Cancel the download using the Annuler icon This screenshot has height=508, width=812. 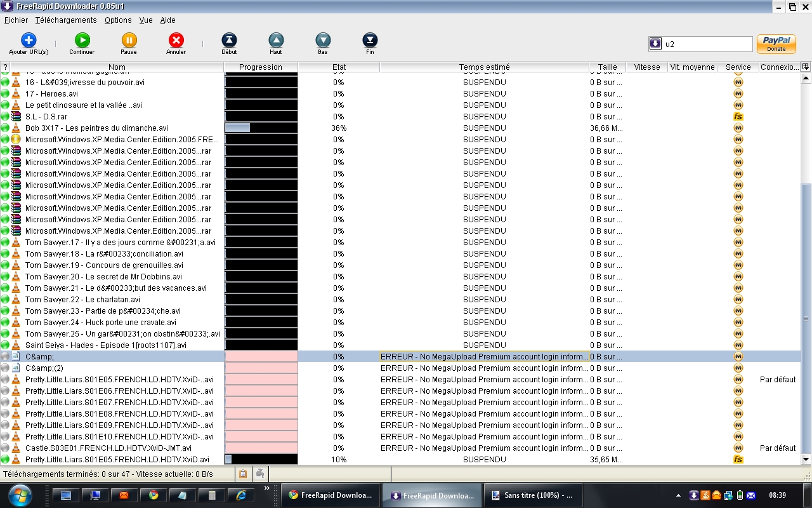[x=176, y=41]
